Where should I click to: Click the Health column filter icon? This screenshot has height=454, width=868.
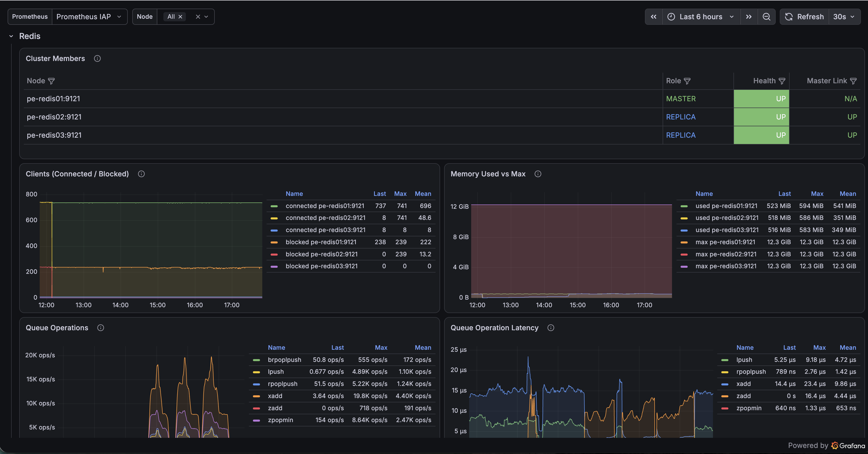tap(782, 81)
